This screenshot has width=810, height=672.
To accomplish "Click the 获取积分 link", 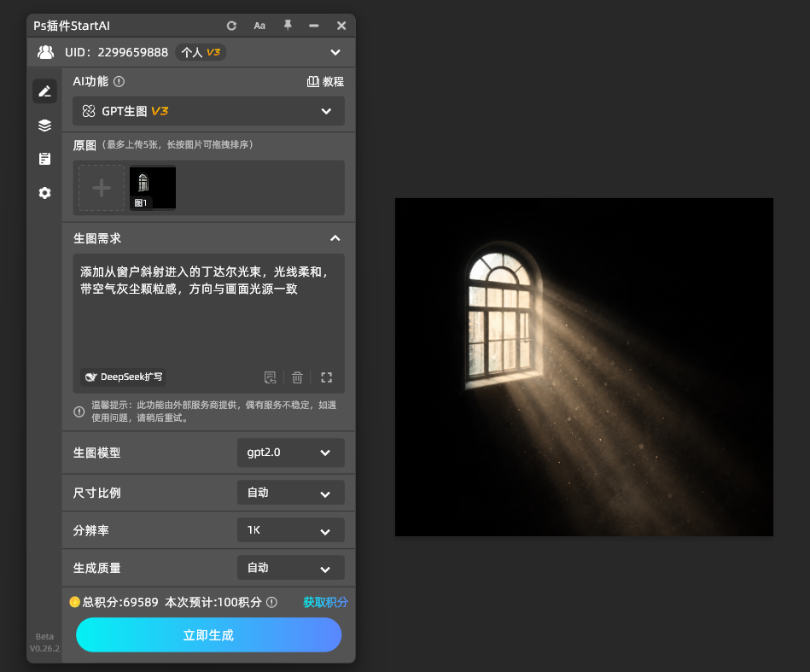I will pyautogui.click(x=325, y=602).
